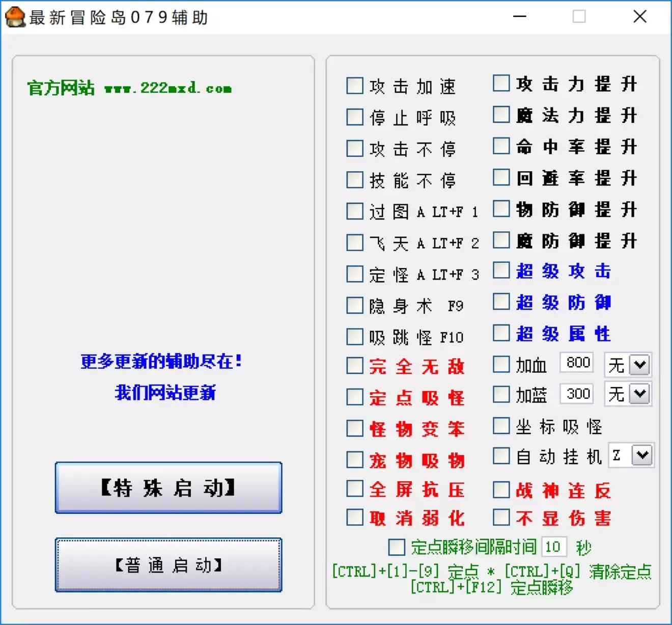
Task: Check 全屏抗压 in the left column
Action: click(x=354, y=489)
